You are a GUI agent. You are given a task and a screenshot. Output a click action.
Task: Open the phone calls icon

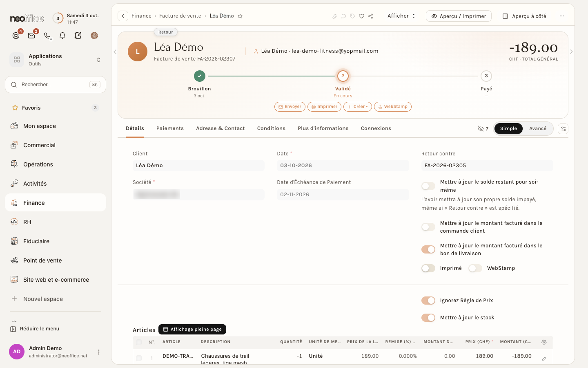tap(47, 36)
